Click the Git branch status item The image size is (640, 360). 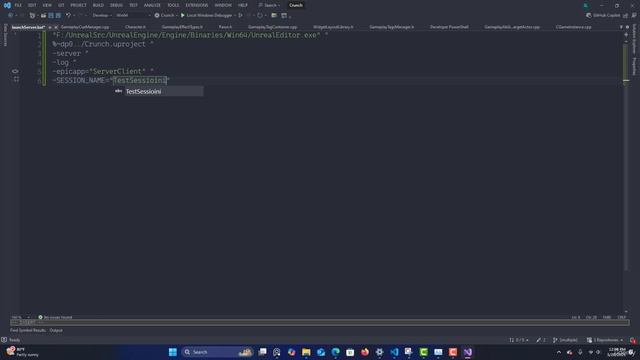[x=565, y=340]
